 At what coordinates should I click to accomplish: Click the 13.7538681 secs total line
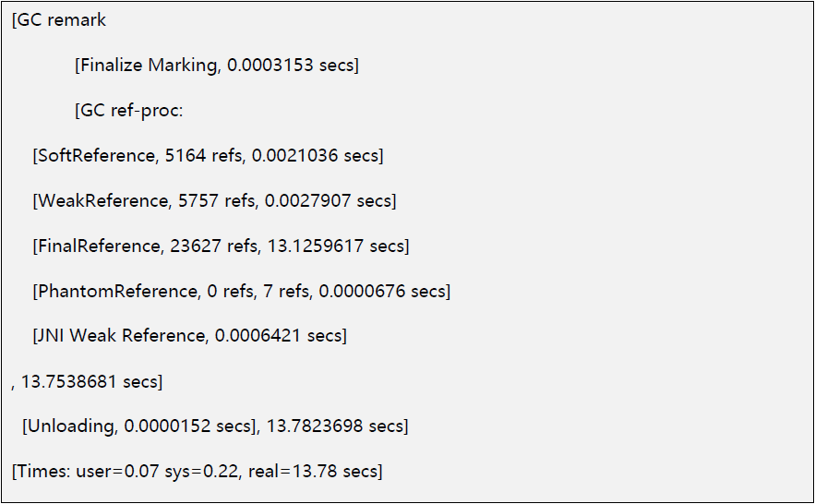coord(87,381)
